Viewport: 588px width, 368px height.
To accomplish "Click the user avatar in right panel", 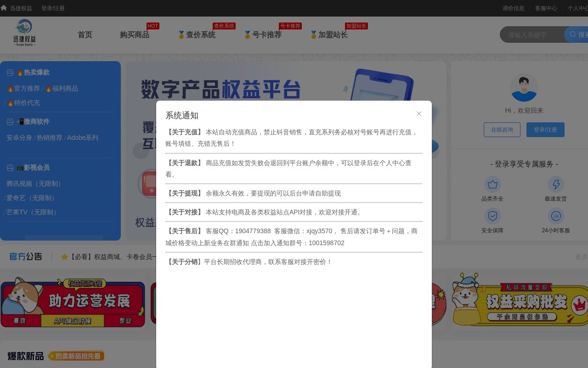I will pyautogui.click(x=524, y=87).
